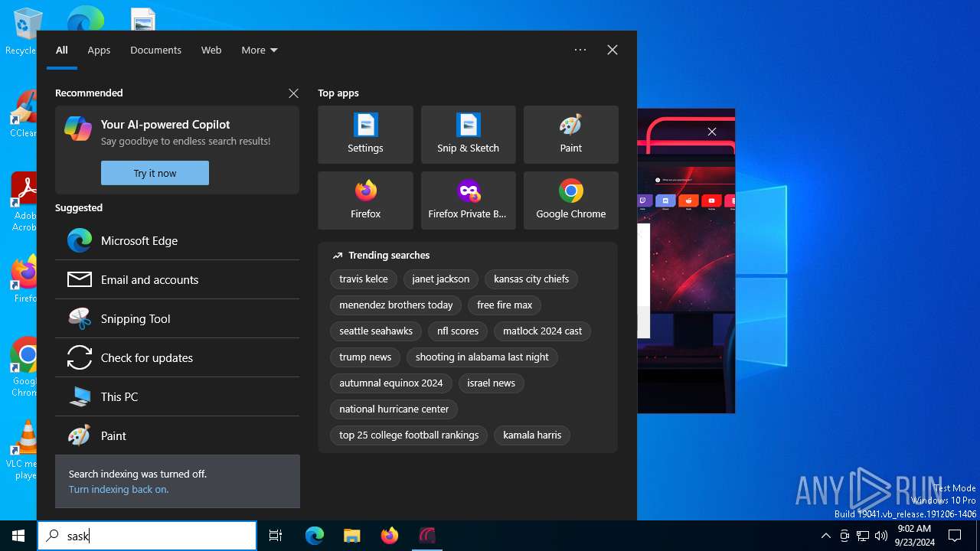Open the notification center
Screen dimensions: 980x551
955,536
